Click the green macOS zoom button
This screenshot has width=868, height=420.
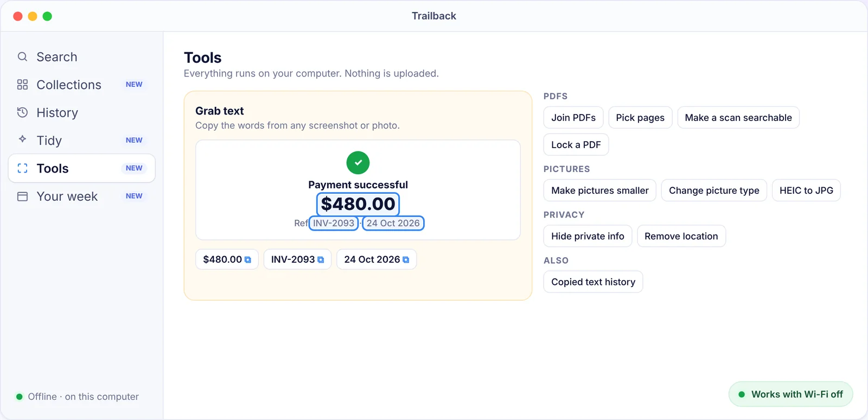coord(47,16)
